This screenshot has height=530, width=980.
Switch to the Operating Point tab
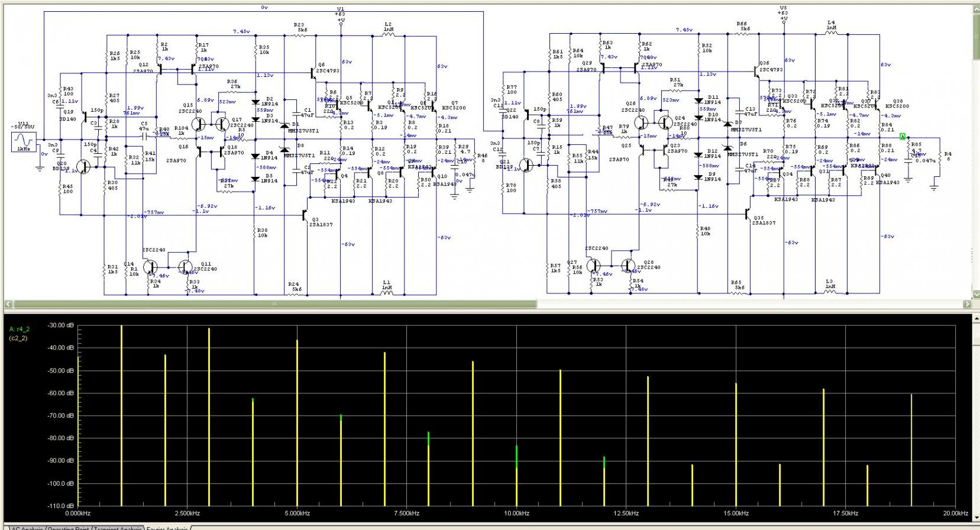coord(69,528)
